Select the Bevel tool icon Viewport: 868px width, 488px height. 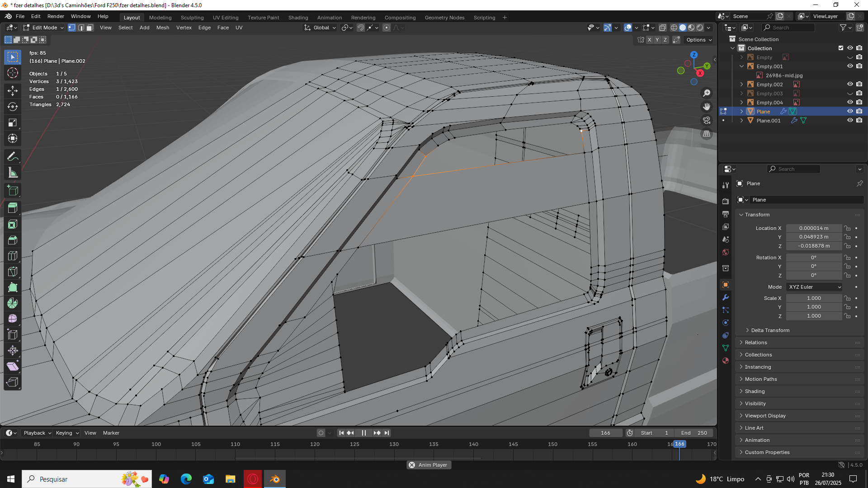click(13, 240)
